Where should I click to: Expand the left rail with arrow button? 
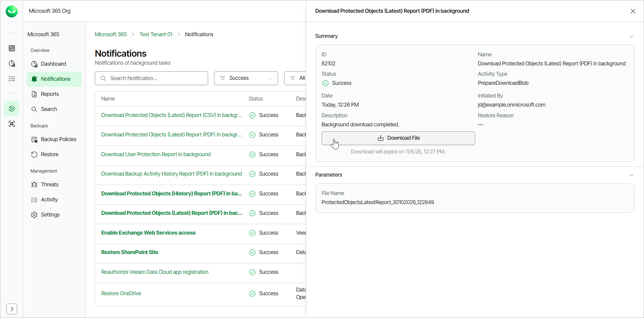pyautogui.click(x=12, y=309)
